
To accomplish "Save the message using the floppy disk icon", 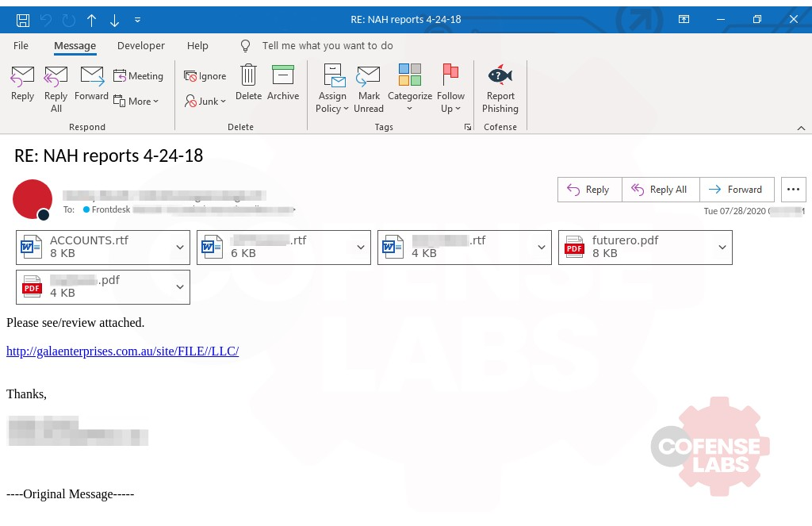I will [23, 20].
